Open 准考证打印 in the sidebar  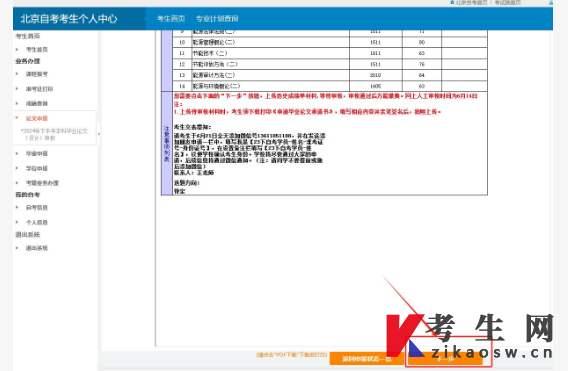(39, 89)
